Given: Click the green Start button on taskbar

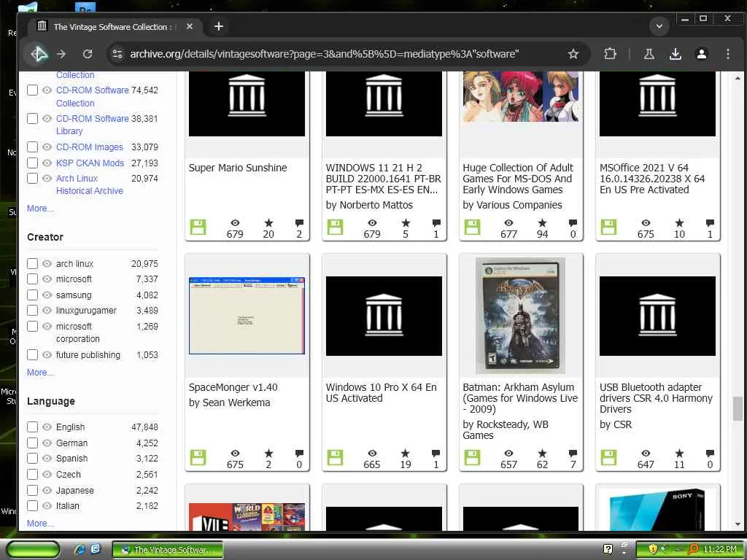Looking at the screenshot, I should point(32,549).
